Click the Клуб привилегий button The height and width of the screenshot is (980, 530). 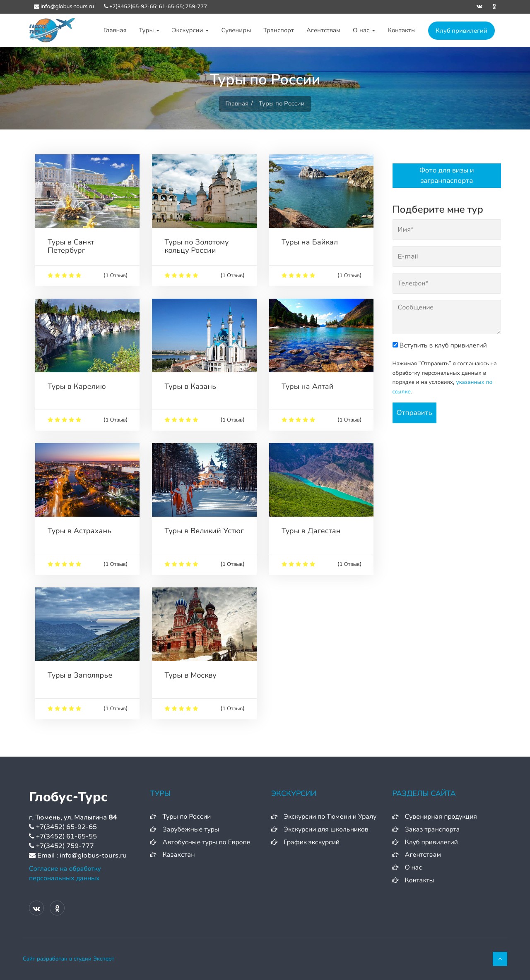click(x=461, y=31)
